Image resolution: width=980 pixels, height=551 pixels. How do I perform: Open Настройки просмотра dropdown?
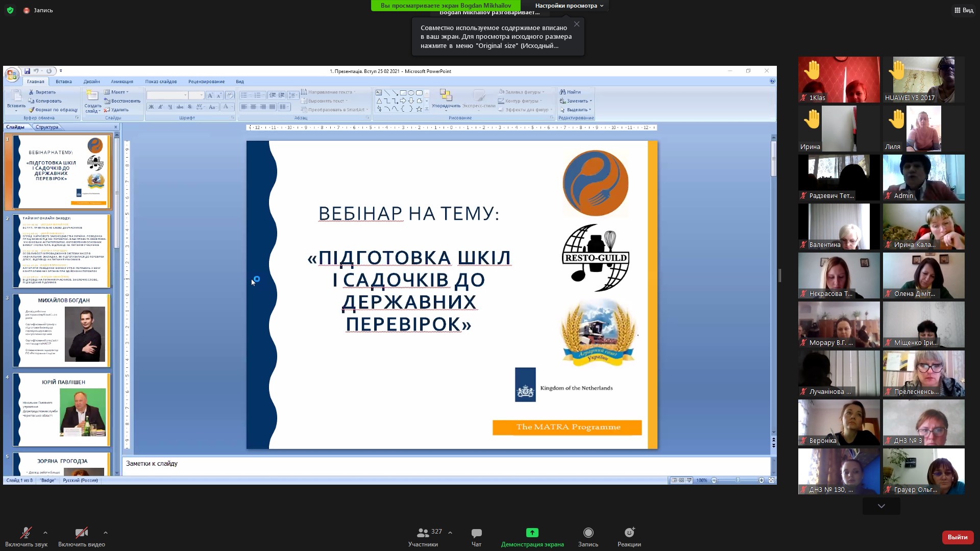pos(569,6)
